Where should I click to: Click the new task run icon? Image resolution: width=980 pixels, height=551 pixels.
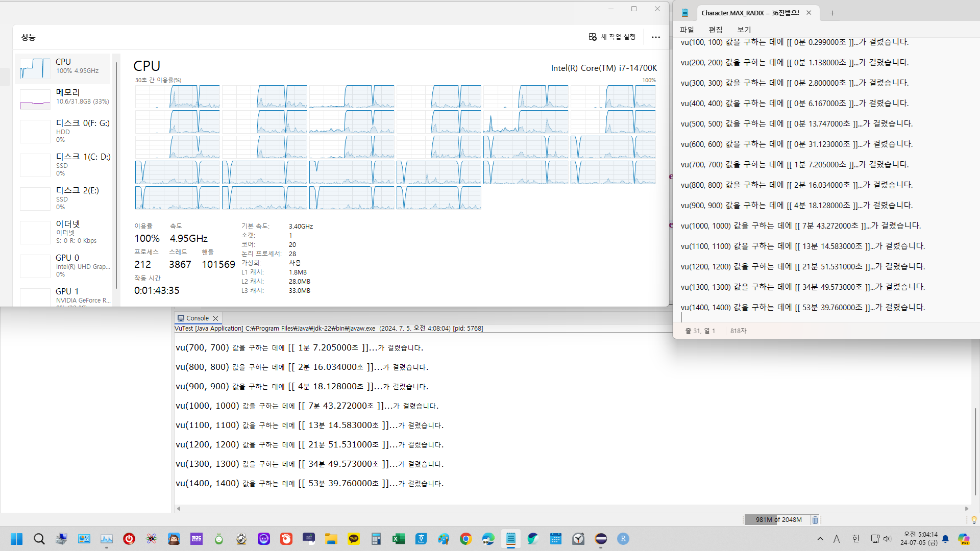click(593, 37)
